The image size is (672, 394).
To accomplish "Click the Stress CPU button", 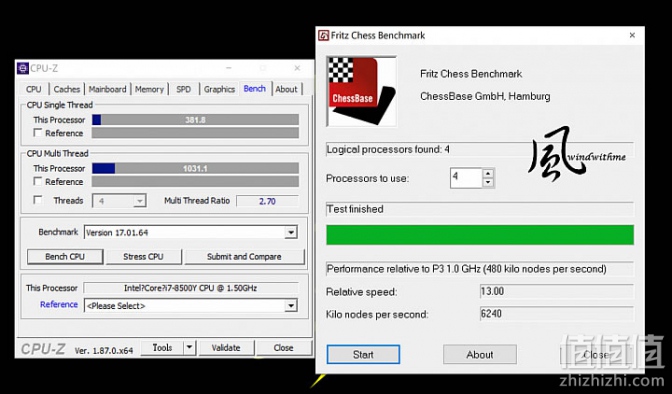I will coord(143,256).
